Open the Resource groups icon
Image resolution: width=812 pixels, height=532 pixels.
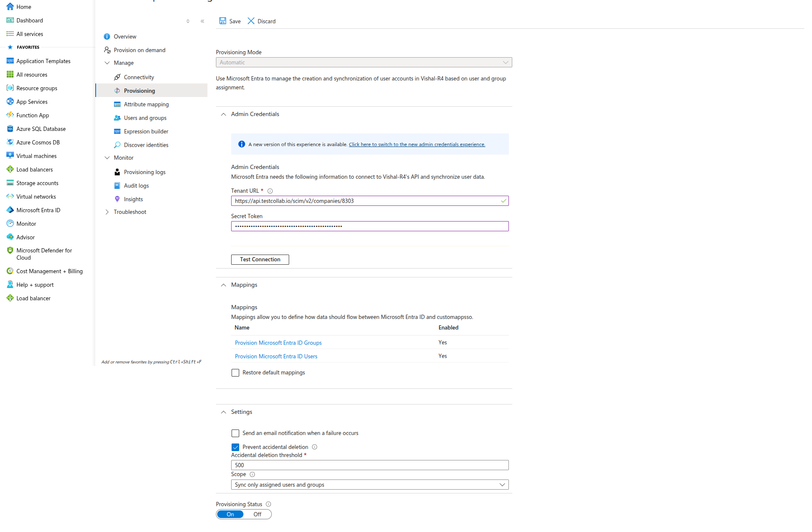[10, 88]
